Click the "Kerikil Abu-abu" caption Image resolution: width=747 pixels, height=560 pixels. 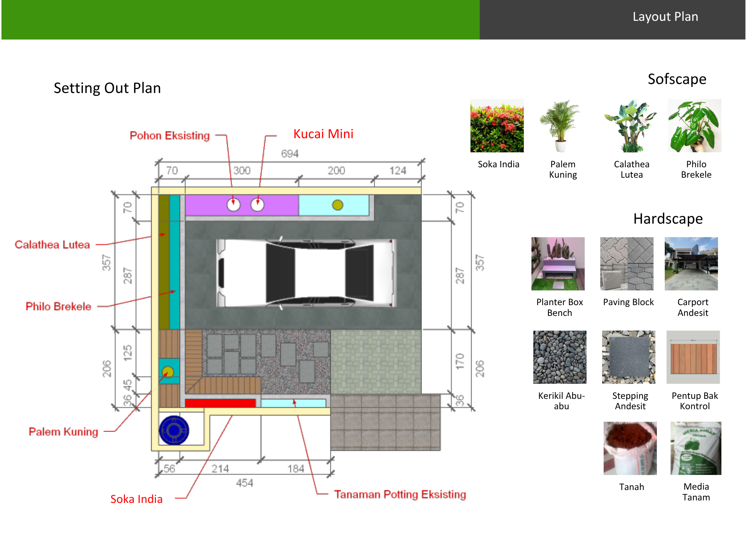pos(561,401)
